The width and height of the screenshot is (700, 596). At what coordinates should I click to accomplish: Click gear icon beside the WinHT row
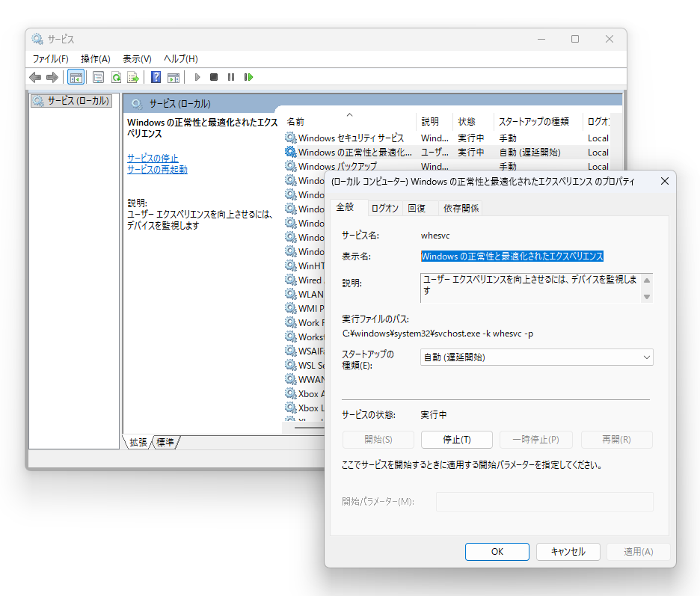pyautogui.click(x=291, y=265)
